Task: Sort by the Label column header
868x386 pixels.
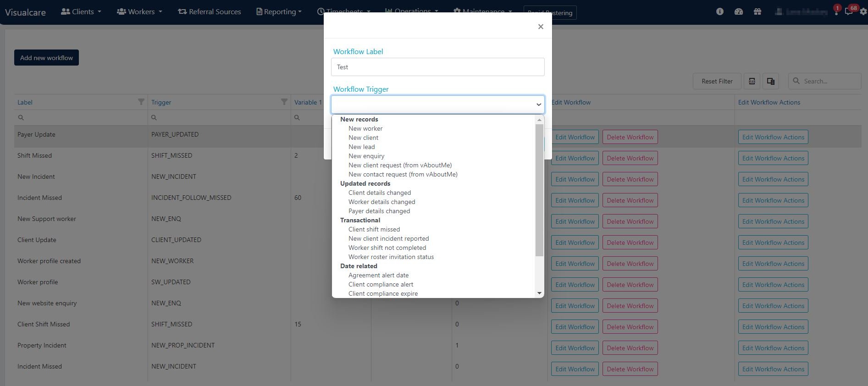Action: click(25, 102)
